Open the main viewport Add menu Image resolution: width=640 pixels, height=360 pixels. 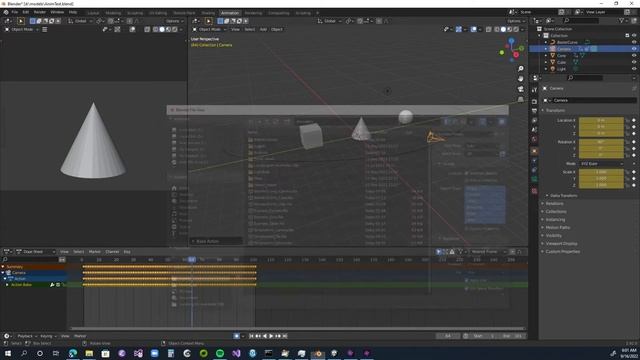pos(263,29)
